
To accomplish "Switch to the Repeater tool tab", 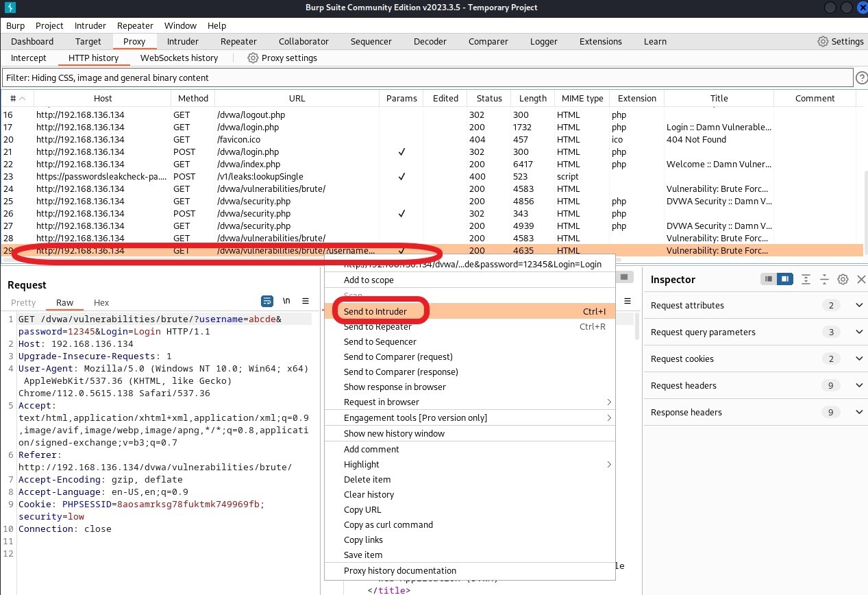I will [238, 41].
